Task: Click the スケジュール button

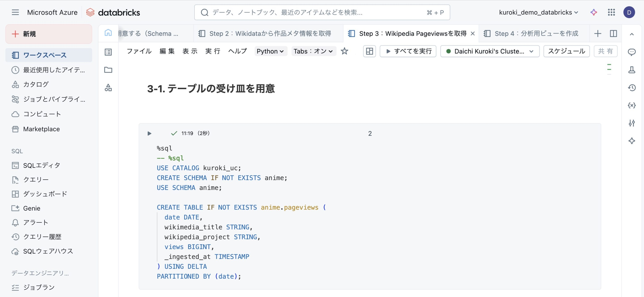Action: tap(566, 51)
